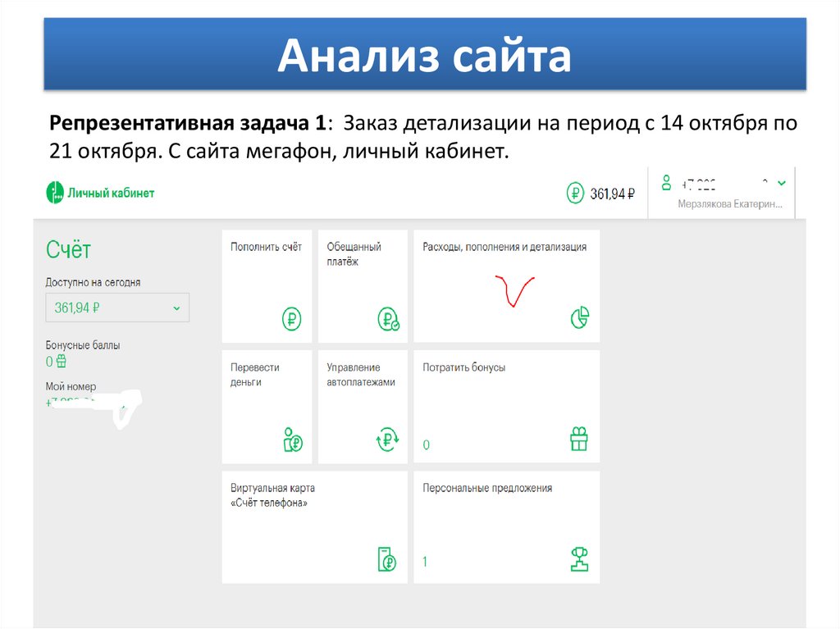Open the Доступно на сегодня balance dropdown
Screen dimensions: 840x629
tap(117, 308)
